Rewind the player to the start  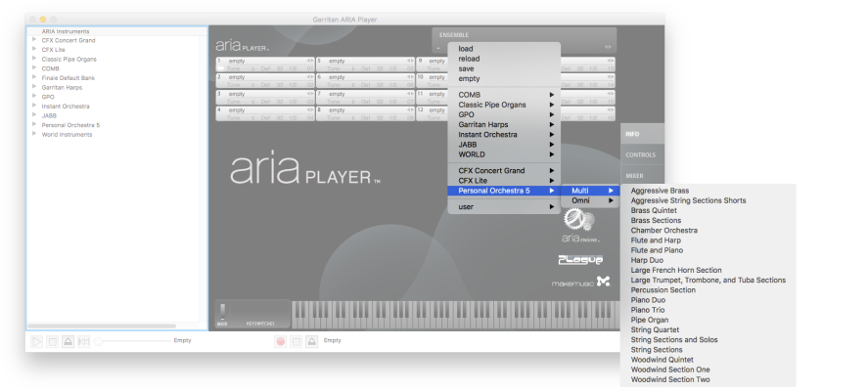[83, 342]
